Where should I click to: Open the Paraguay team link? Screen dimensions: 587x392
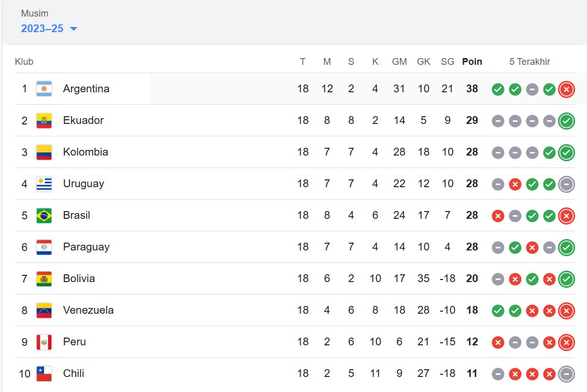pos(86,247)
